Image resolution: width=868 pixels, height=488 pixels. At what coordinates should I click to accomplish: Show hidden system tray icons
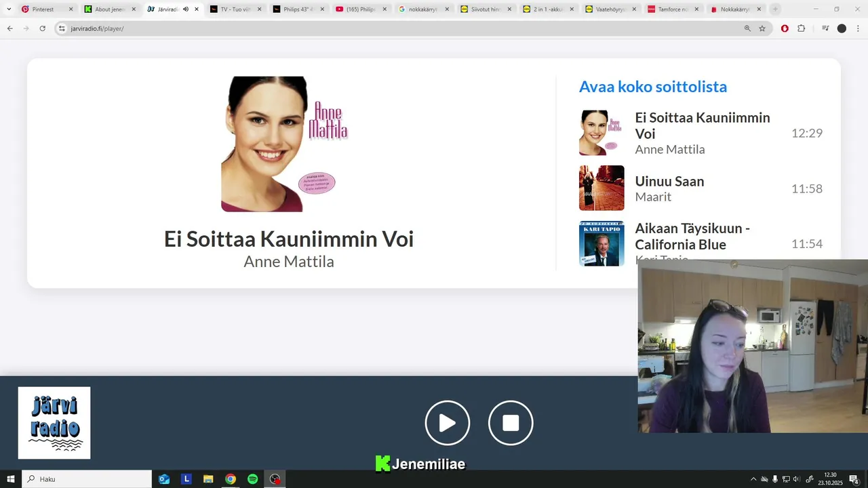[753, 479]
